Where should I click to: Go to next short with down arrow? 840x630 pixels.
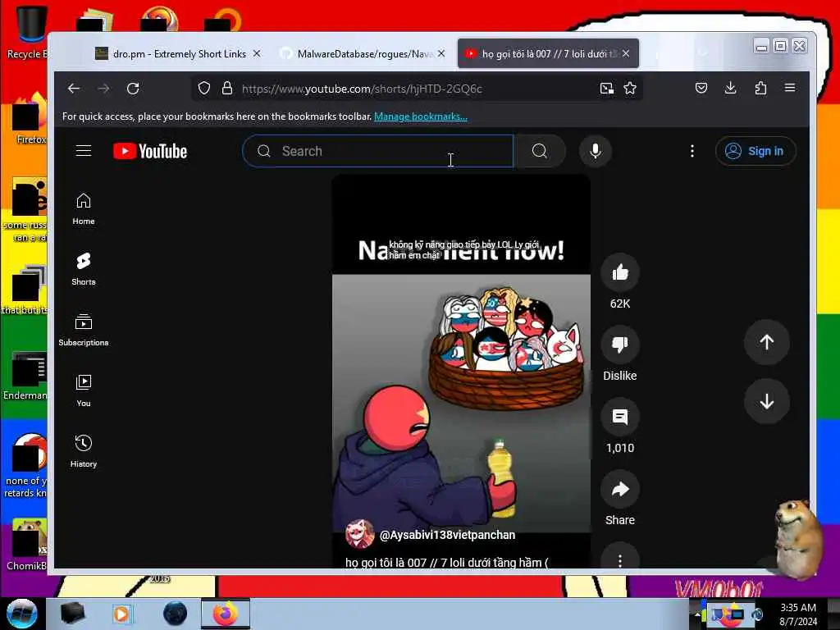pos(767,401)
